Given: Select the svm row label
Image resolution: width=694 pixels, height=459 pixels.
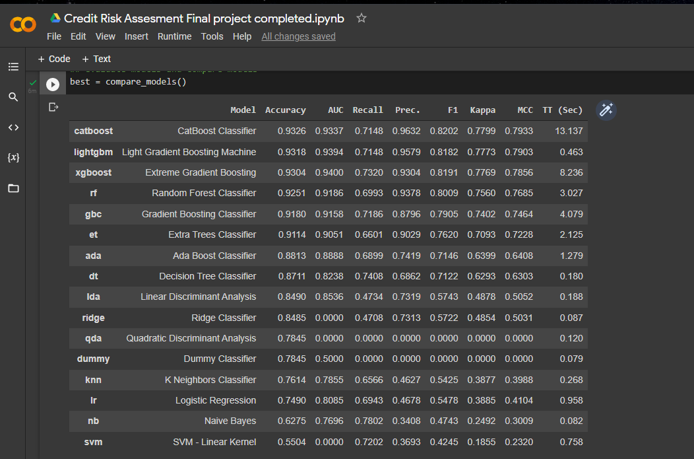Looking at the screenshot, I should [x=93, y=442].
